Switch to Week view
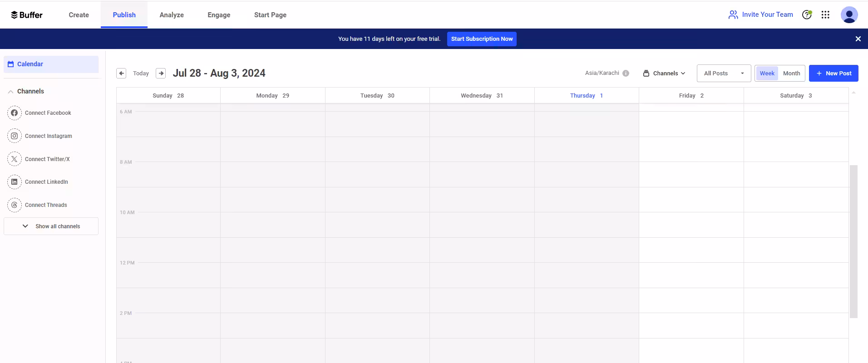Viewport: 868px width, 363px height. [767, 73]
